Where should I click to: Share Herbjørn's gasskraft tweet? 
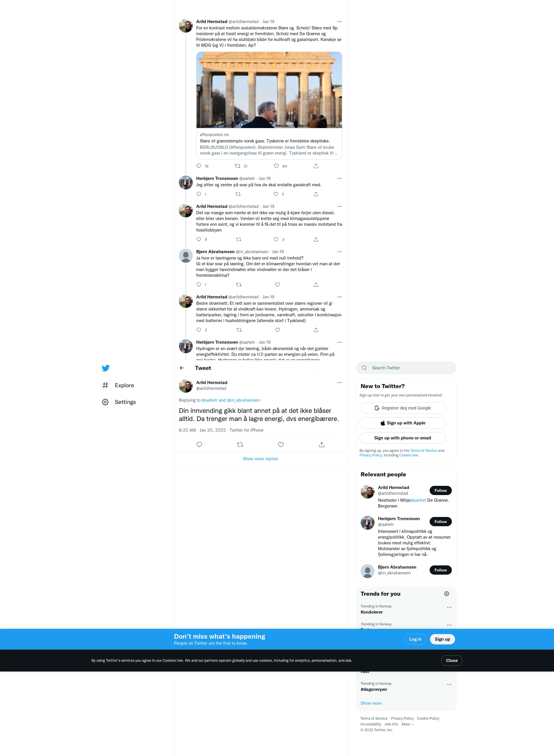[316, 194]
